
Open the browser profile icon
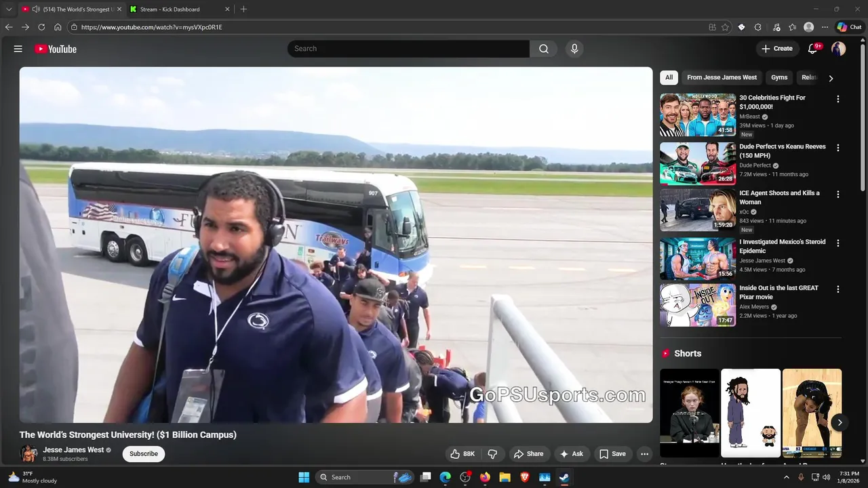click(808, 27)
